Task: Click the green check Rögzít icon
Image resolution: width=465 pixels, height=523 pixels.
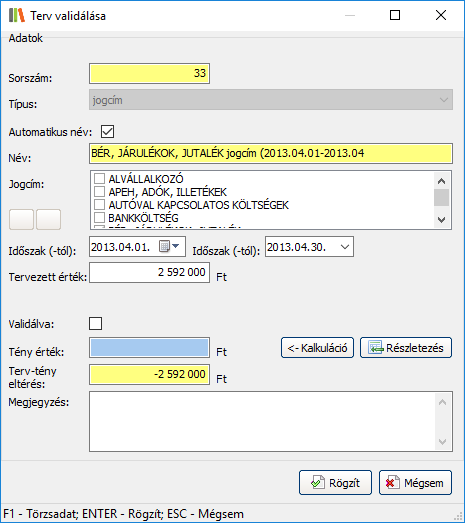Action: coord(318,483)
